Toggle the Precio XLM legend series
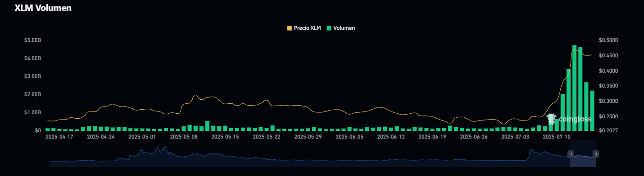This screenshot has height=176, width=644. coord(304,28)
